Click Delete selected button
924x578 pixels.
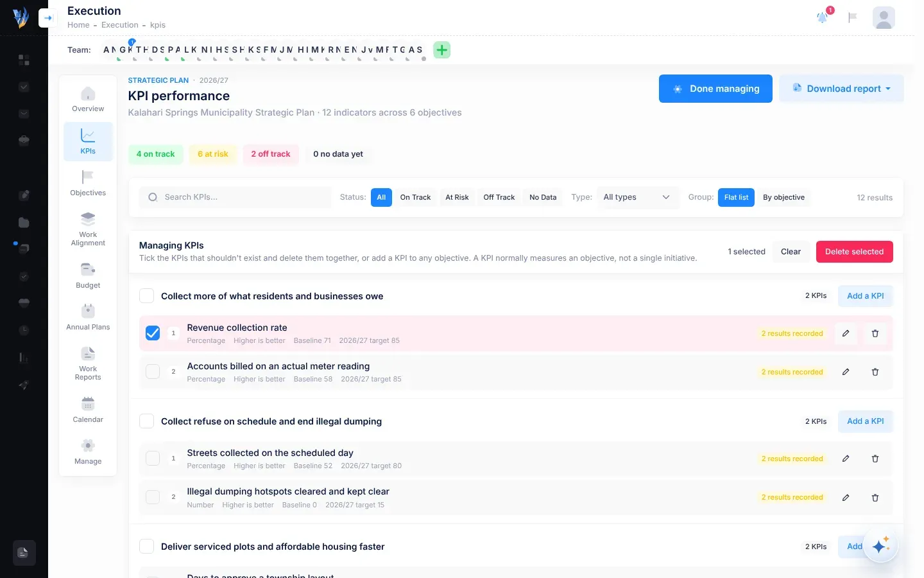[x=854, y=252]
